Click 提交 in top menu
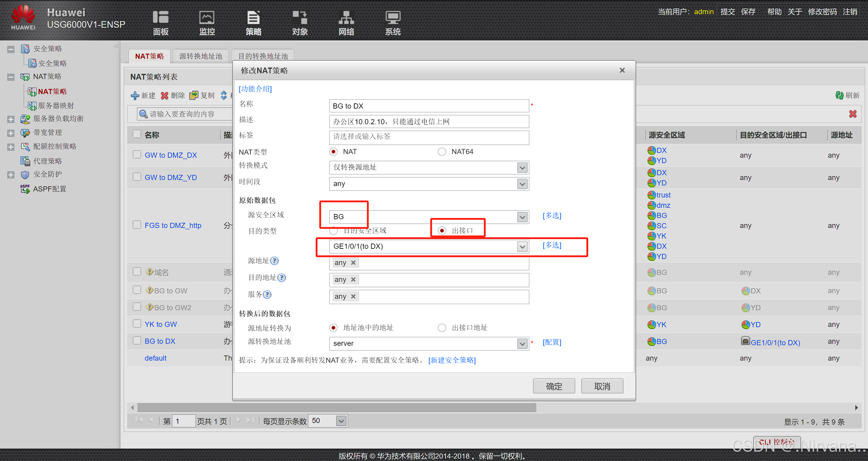The image size is (868, 461). (x=728, y=12)
